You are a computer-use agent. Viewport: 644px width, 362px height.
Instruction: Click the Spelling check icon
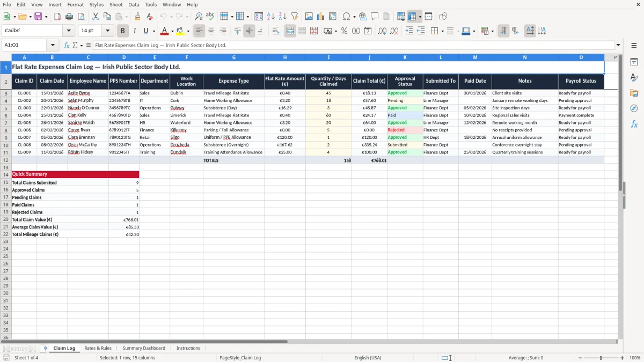pos(210,17)
